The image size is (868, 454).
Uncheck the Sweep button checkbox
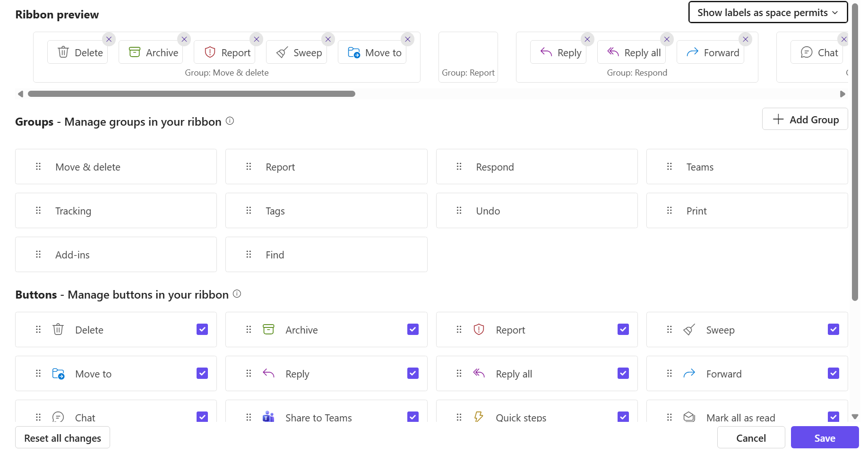click(834, 329)
